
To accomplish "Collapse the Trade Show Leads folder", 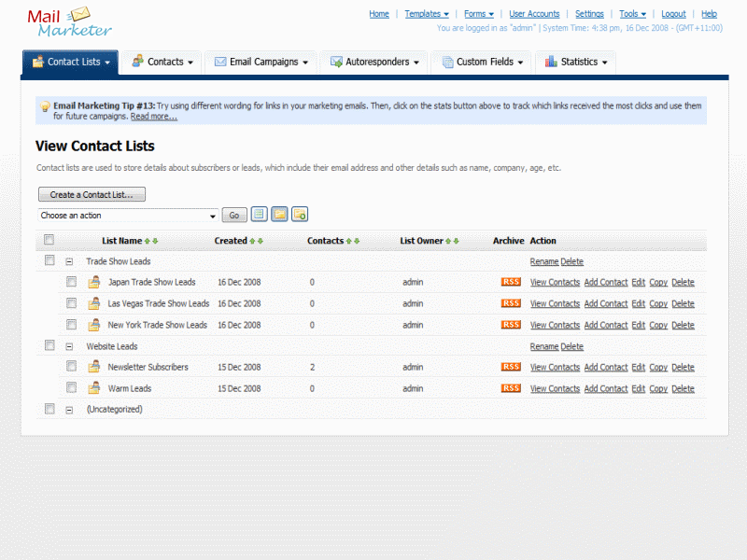I will pos(69,262).
